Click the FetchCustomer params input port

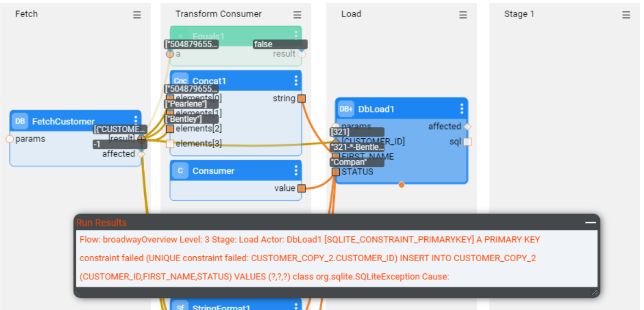point(9,139)
